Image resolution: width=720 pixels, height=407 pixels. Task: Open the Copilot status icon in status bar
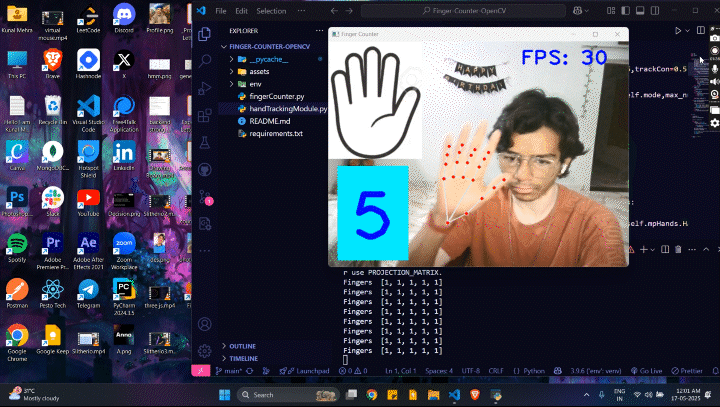(x=558, y=371)
